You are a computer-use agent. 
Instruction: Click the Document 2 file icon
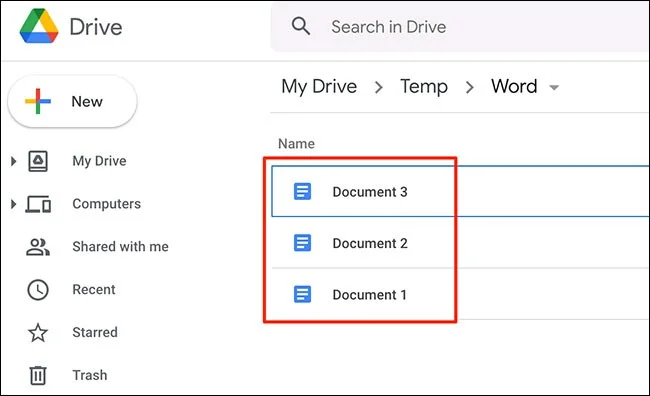[x=302, y=243]
